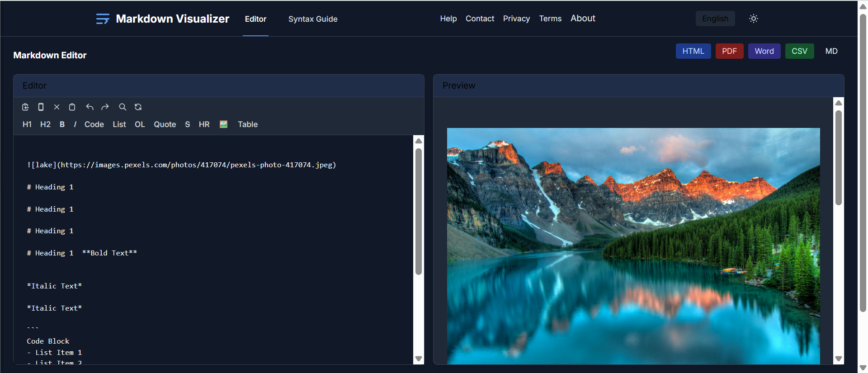Open the Terms page
This screenshot has width=868, height=373.
coord(550,19)
